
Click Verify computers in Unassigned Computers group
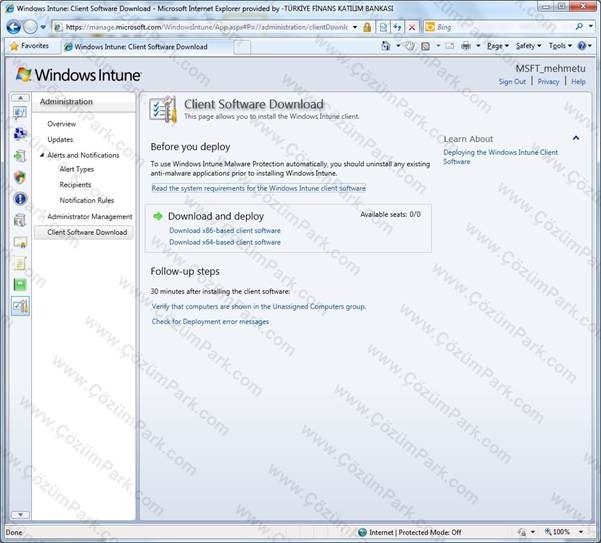pos(259,307)
